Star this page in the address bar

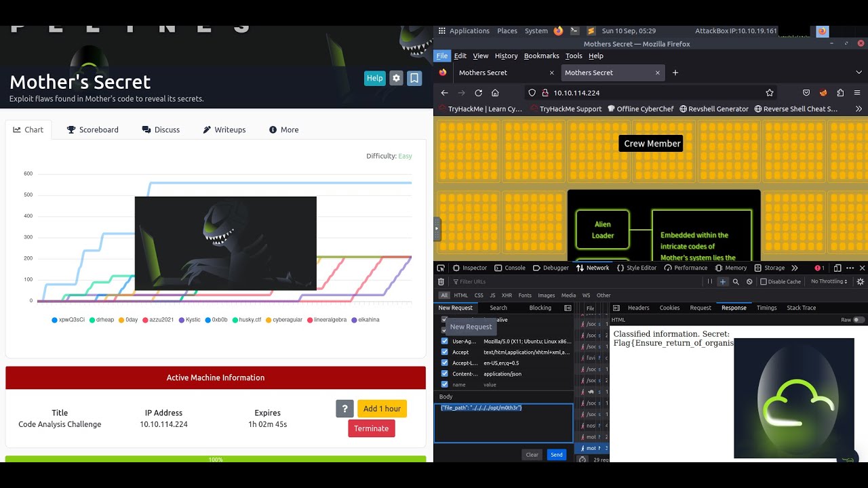pos(770,93)
